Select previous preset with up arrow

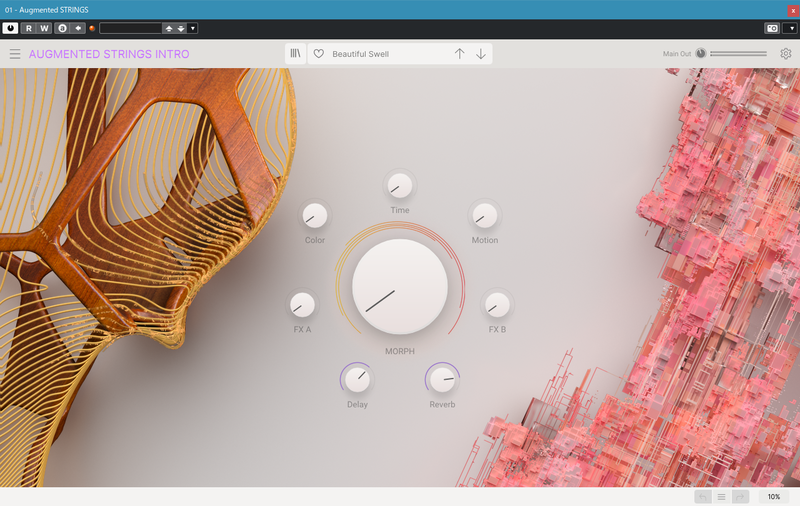point(459,54)
